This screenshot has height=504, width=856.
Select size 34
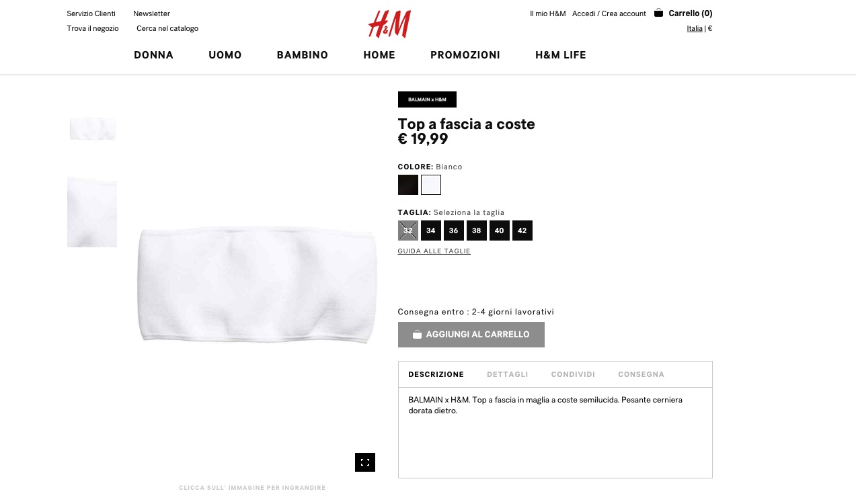(x=431, y=230)
